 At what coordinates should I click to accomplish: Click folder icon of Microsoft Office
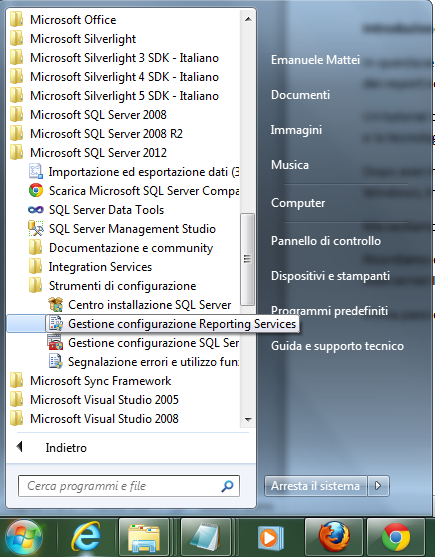[16, 20]
